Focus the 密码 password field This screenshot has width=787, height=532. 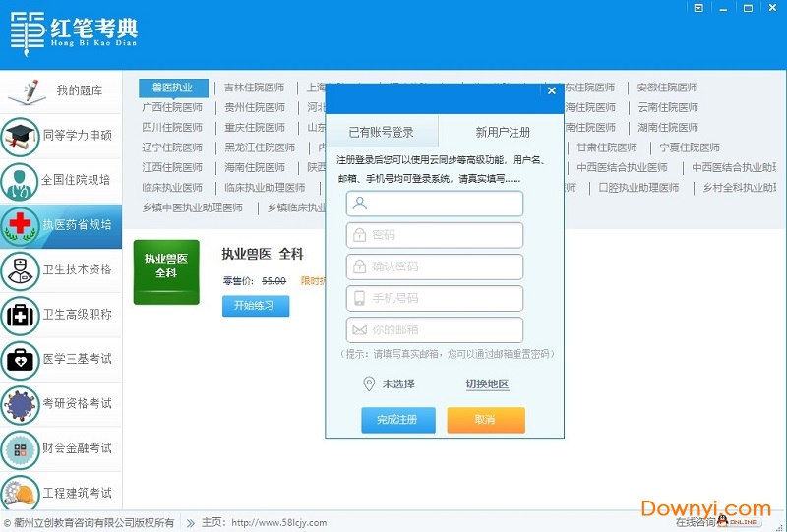coord(435,235)
